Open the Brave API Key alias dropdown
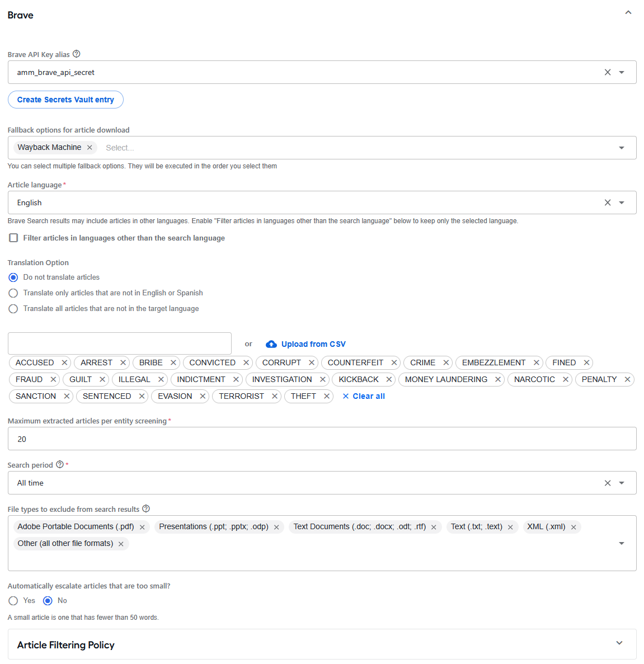Viewport: 644px width, 664px height. pos(622,72)
